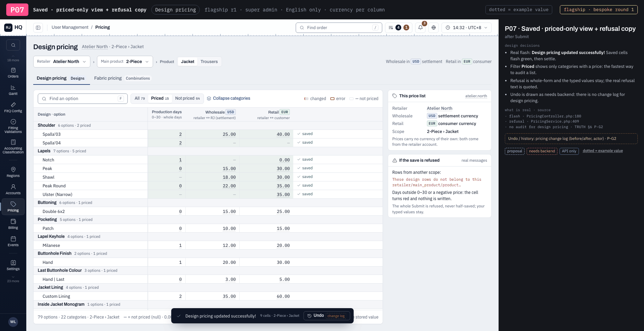644x331 pixels.
Task: Open Fitting Validations in sidebar
Action: [x=13, y=126]
